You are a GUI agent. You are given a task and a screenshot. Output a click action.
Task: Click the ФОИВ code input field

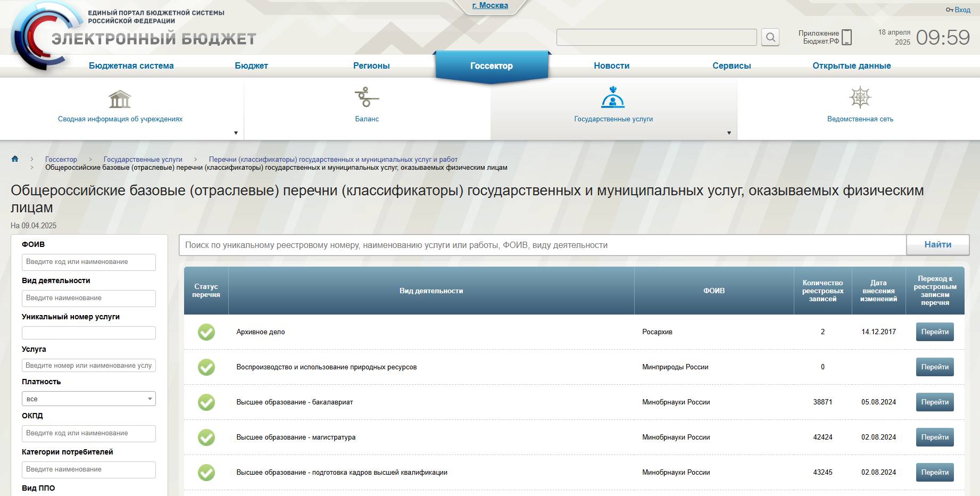point(88,262)
